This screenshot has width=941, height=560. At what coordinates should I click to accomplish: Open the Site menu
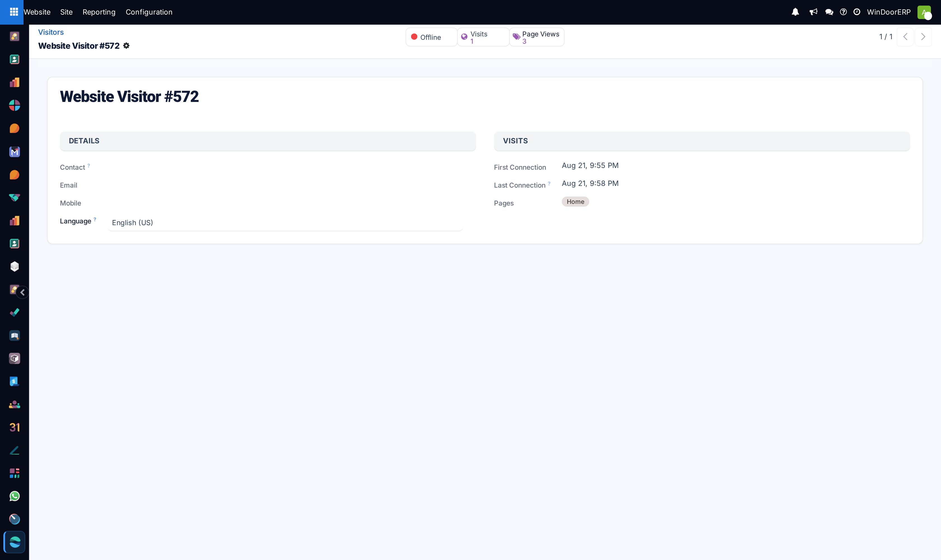tap(66, 12)
